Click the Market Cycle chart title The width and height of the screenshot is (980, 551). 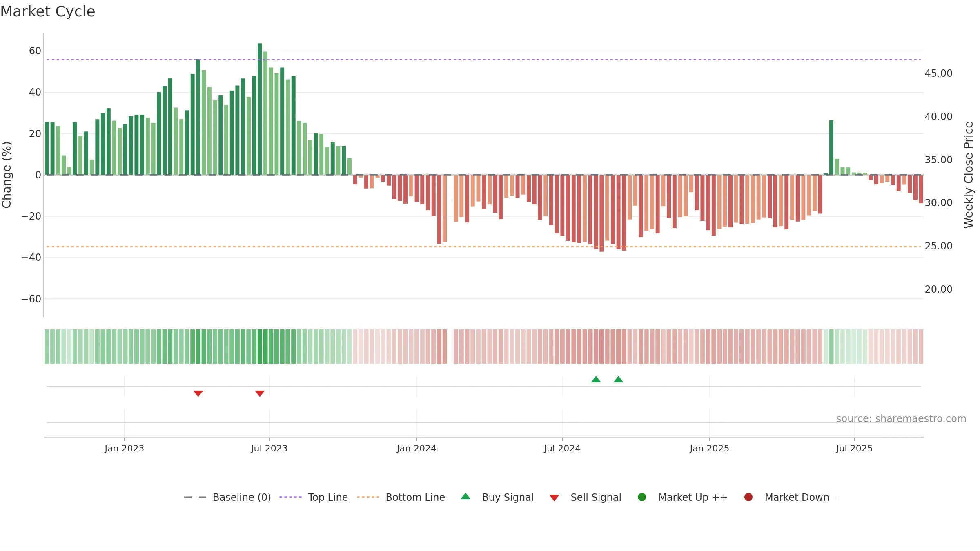click(x=48, y=11)
